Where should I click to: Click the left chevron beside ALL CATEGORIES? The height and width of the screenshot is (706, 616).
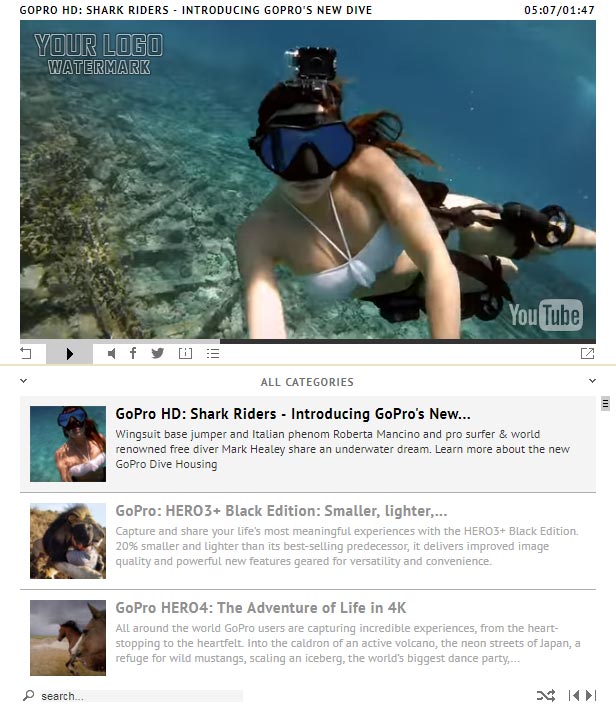click(24, 381)
